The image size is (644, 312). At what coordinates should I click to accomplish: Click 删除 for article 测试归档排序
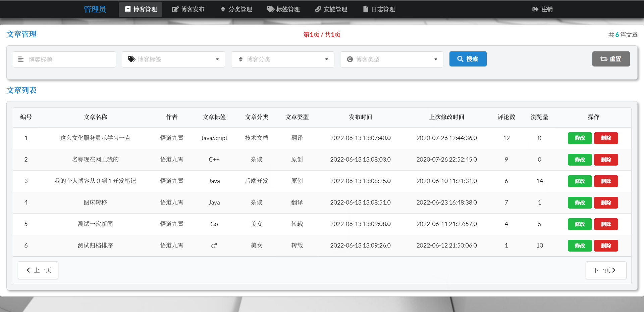(606, 246)
